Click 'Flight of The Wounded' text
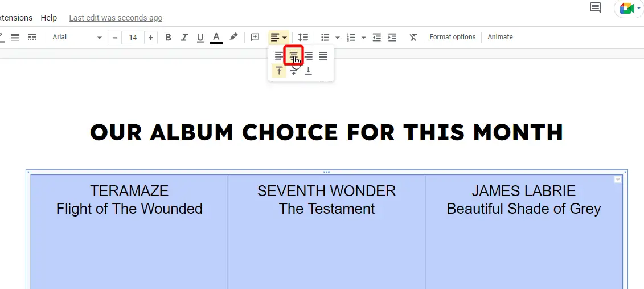Image resolution: width=644 pixels, height=289 pixels. pos(129,209)
